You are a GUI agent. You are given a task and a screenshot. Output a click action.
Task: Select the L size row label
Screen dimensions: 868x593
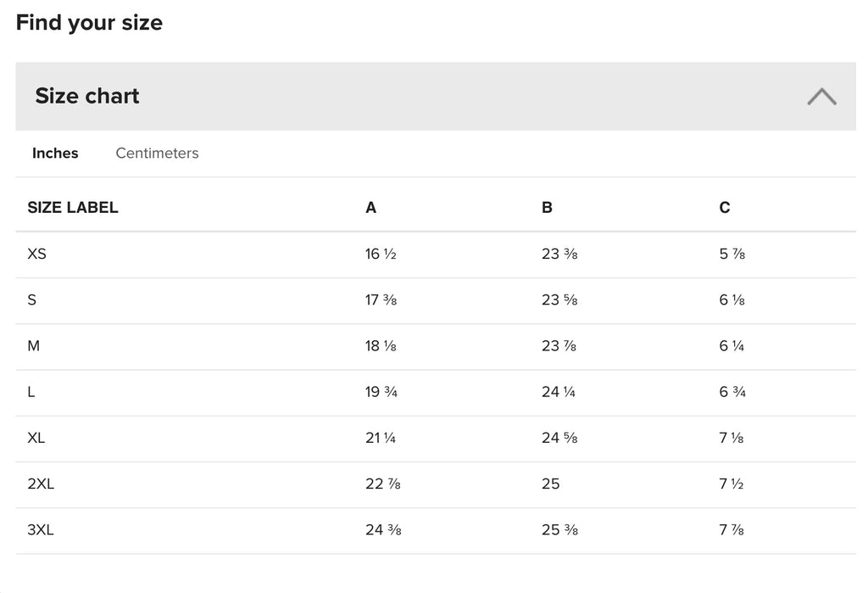point(31,392)
